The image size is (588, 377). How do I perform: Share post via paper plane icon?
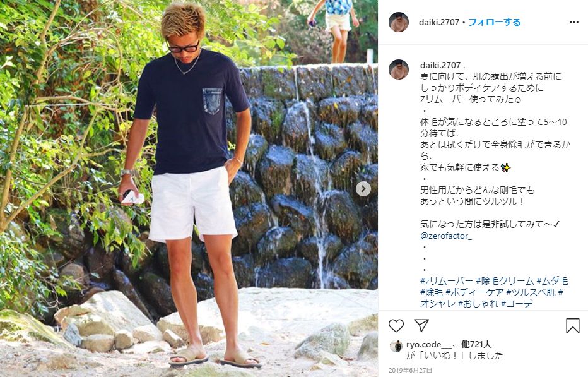point(421,325)
